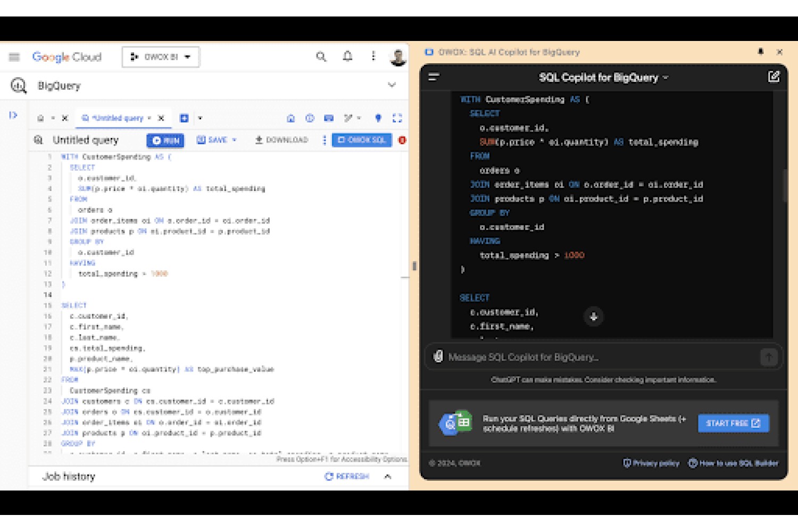Click the red error indicator icon
Image resolution: width=798 pixels, height=532 pixels.
(402, 140)
